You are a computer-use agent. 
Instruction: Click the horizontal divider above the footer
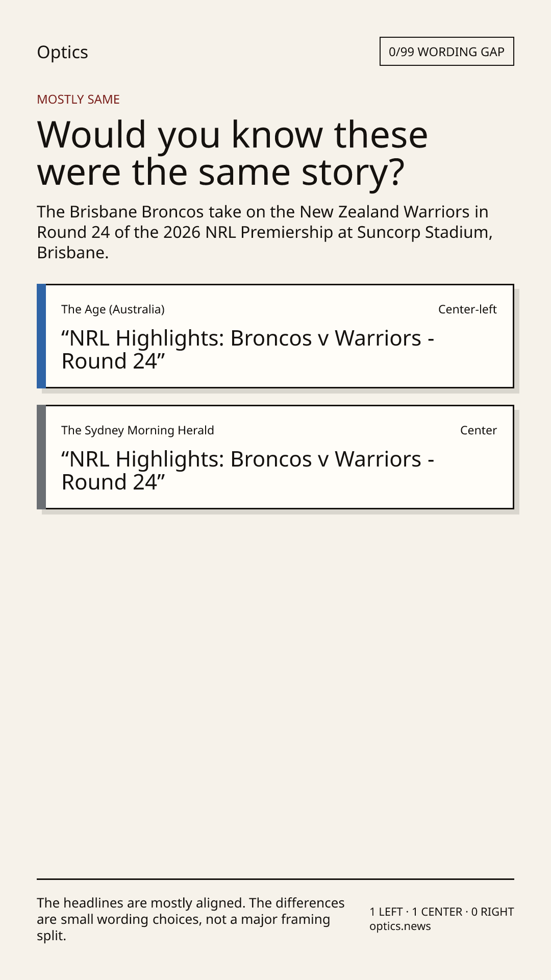coord(275,879)
